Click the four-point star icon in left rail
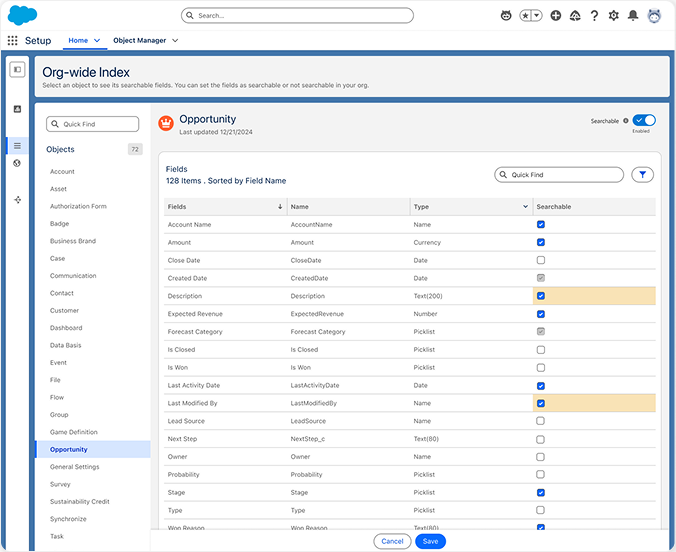Image resolution: width=676 pixels, height=552 pixels. point(18,200)
